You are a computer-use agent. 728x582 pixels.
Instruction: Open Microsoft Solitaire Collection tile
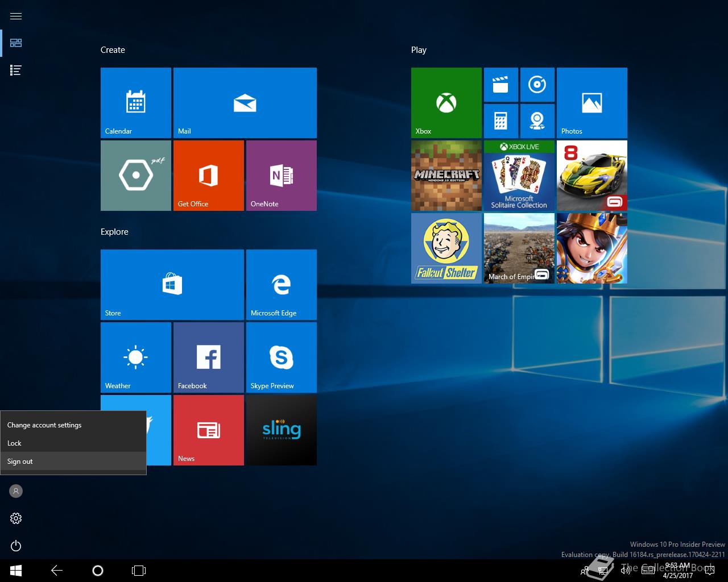click(x=519, y=176)
